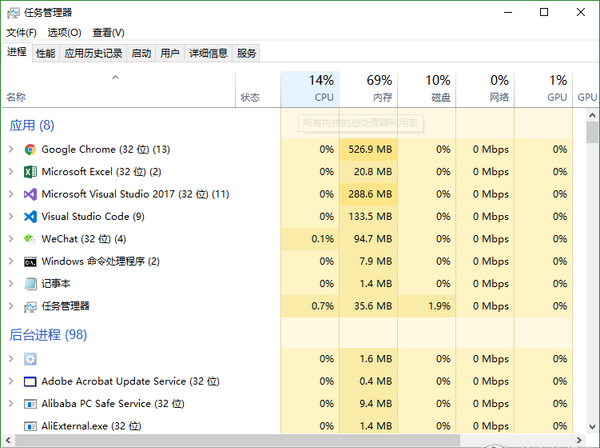Click the 应用 (8) group heading
Viewport: 600px width, 448px height.
click(32, 125)
